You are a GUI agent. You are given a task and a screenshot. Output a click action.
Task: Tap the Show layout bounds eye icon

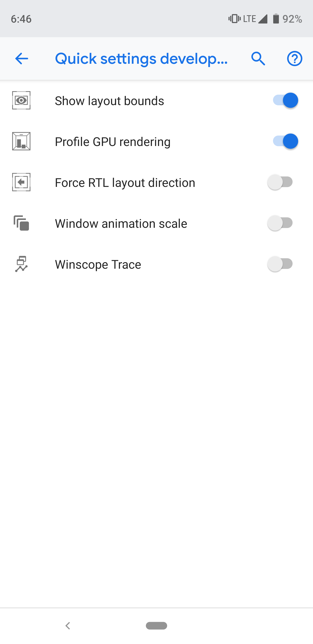(21, 101)
